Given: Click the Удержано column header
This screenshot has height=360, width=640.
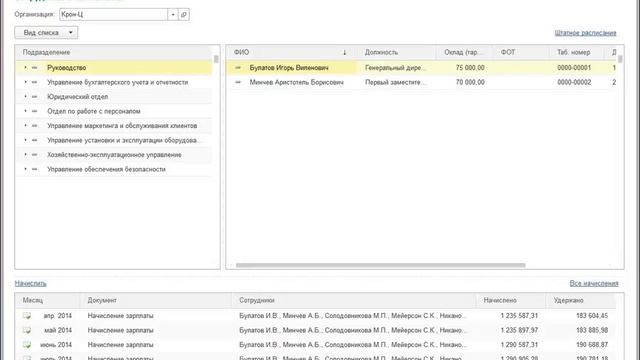Looking at the screenshot, I should pyautogui.click(x=581, y=300).
